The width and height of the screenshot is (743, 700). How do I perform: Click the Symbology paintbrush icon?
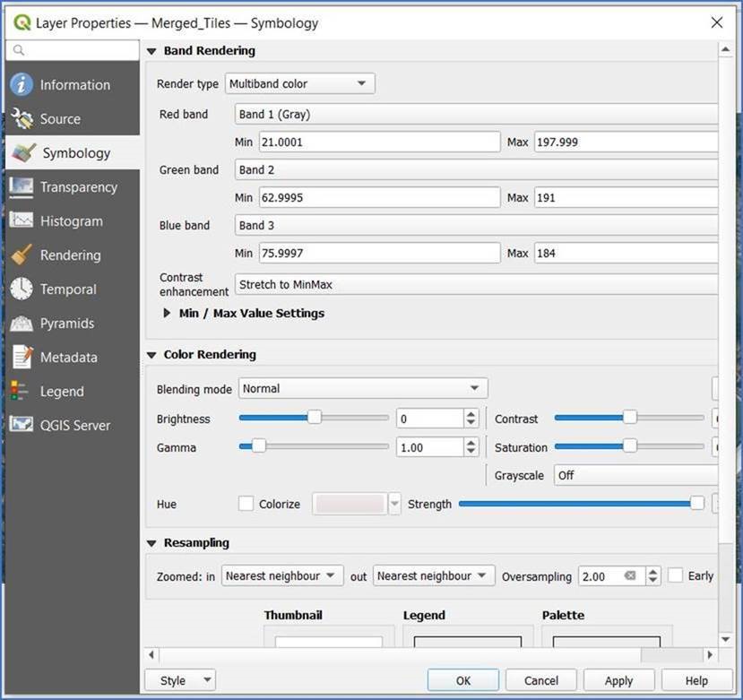click(23, 152)
